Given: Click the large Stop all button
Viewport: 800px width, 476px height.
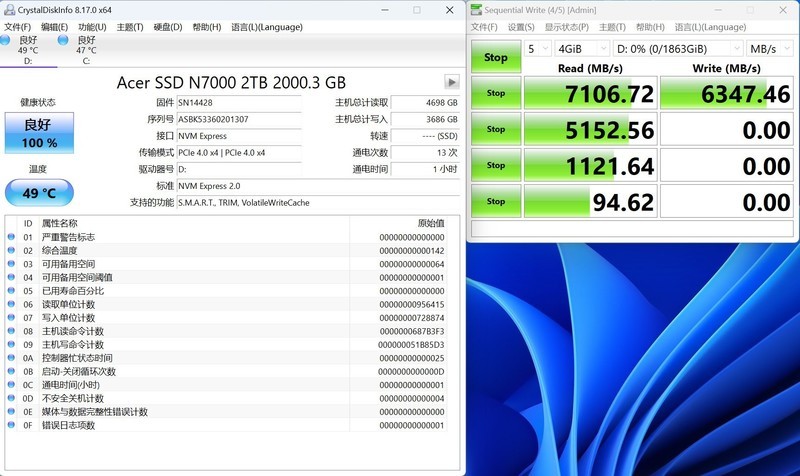Looking at the screenshot, I should coord(496,57).
